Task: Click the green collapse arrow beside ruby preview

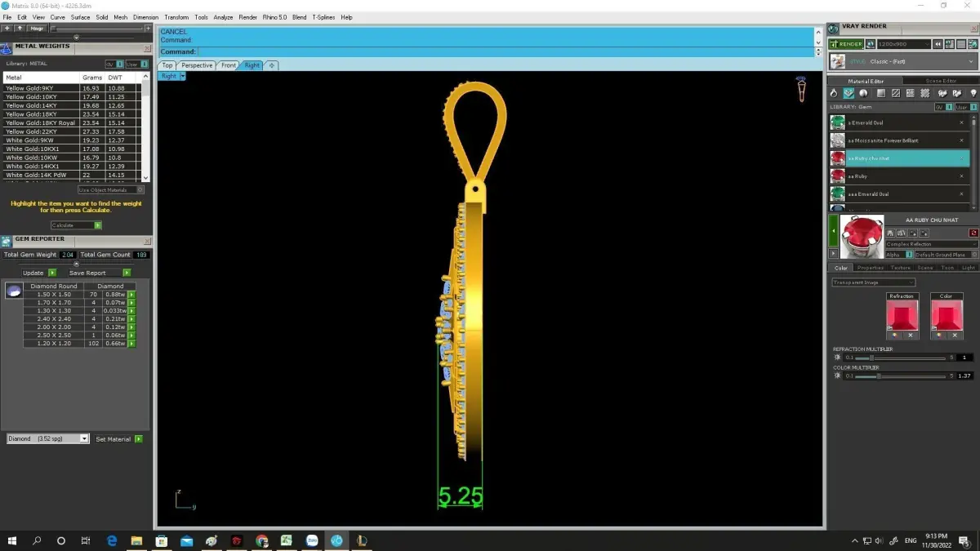Action: pos(833,232)
